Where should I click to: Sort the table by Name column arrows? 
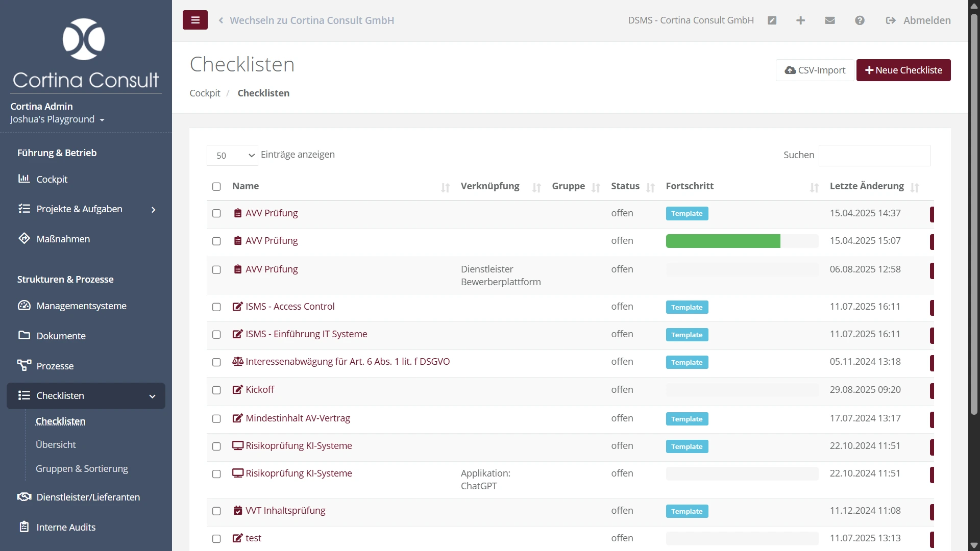(x=445, y=188)
